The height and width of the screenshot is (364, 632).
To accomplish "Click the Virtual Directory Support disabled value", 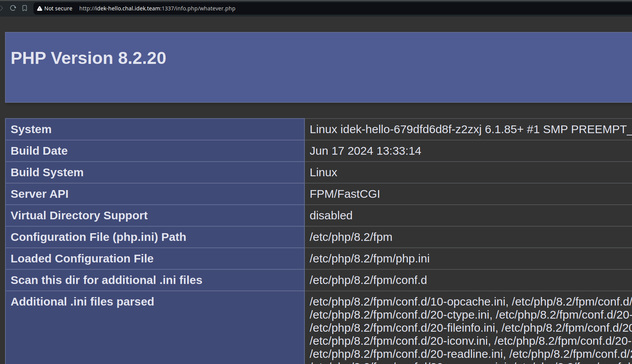I will point(331,215).
